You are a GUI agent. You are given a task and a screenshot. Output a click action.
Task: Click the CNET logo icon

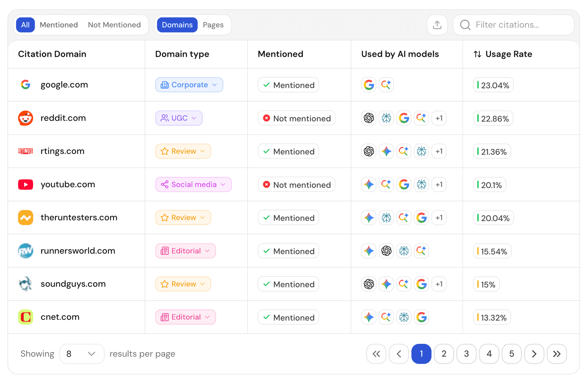26,317
